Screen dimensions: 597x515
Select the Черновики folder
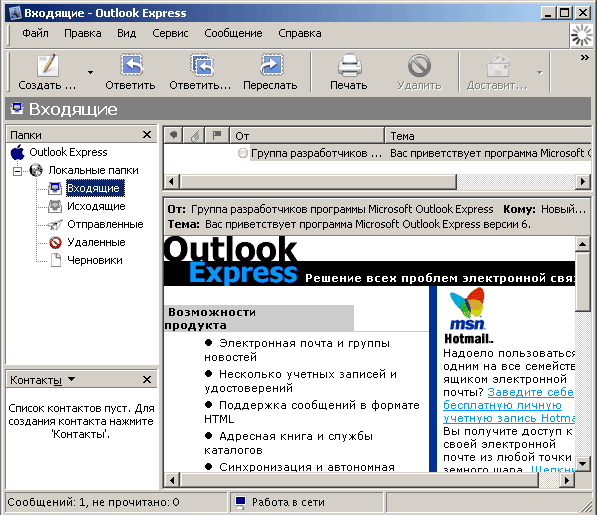click(94, 260)
